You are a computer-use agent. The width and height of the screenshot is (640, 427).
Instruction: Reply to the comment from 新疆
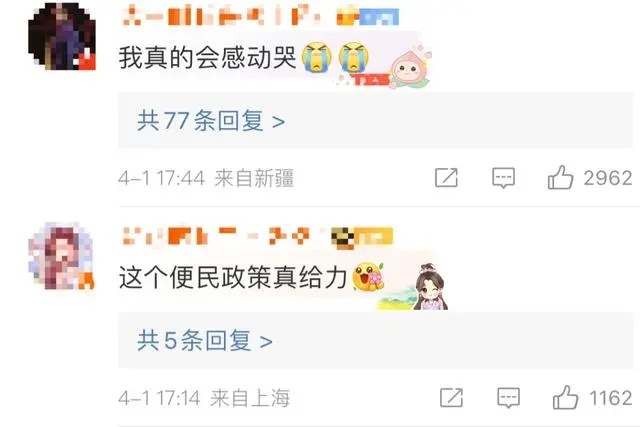click(503, 178)
